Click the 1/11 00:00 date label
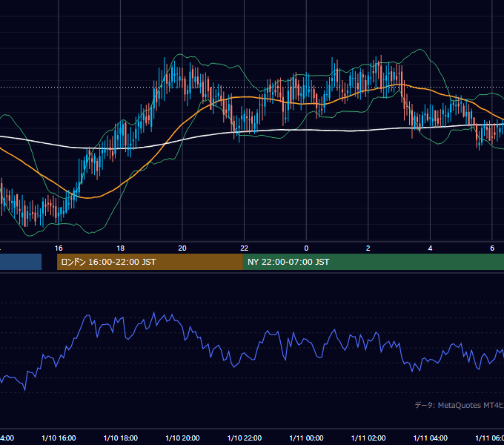This screenshot has height=445, width=504. (306, 438)
